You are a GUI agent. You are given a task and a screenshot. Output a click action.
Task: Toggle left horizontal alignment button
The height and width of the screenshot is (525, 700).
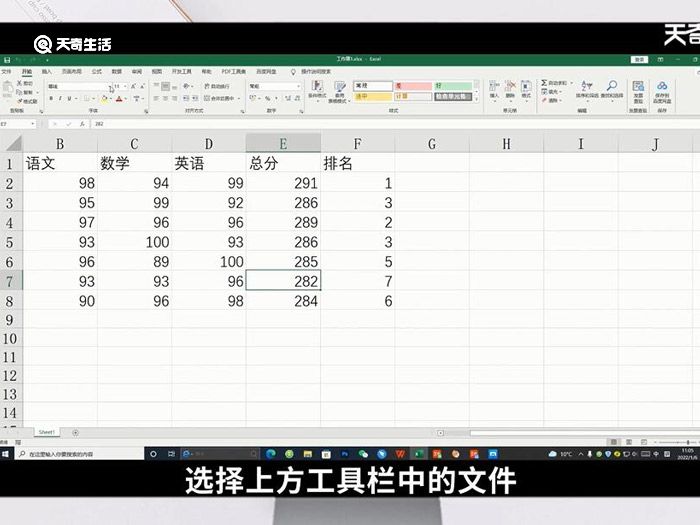[156, 98]
